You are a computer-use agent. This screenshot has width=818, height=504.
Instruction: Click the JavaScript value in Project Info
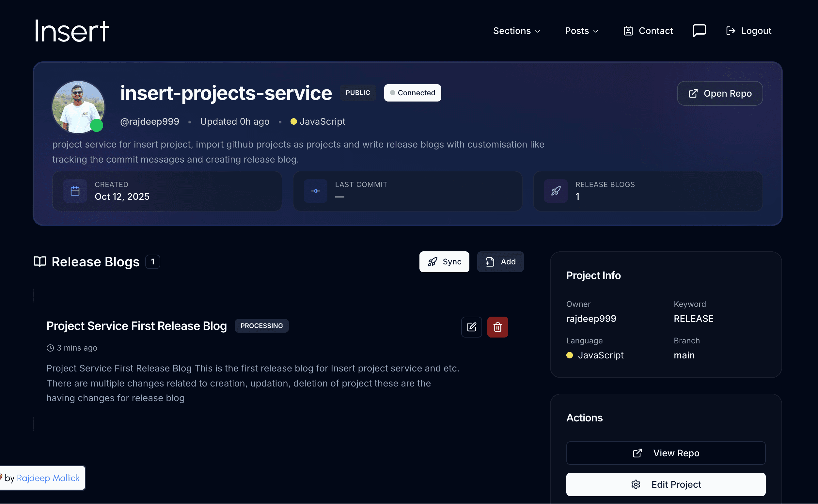click(601, 355)
